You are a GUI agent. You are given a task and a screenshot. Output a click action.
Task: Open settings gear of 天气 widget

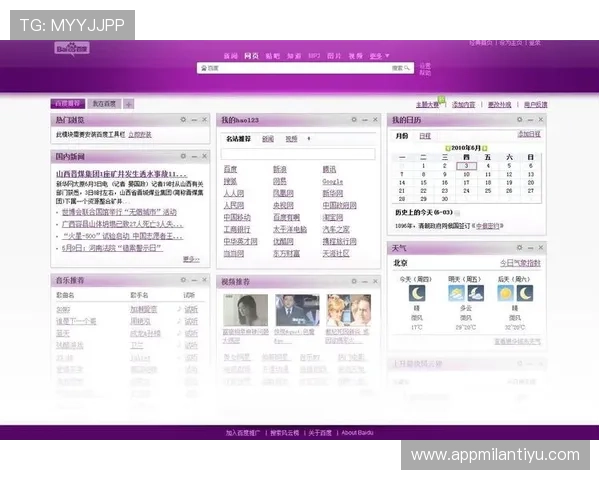pyautogui.click(x=520, y=248)
